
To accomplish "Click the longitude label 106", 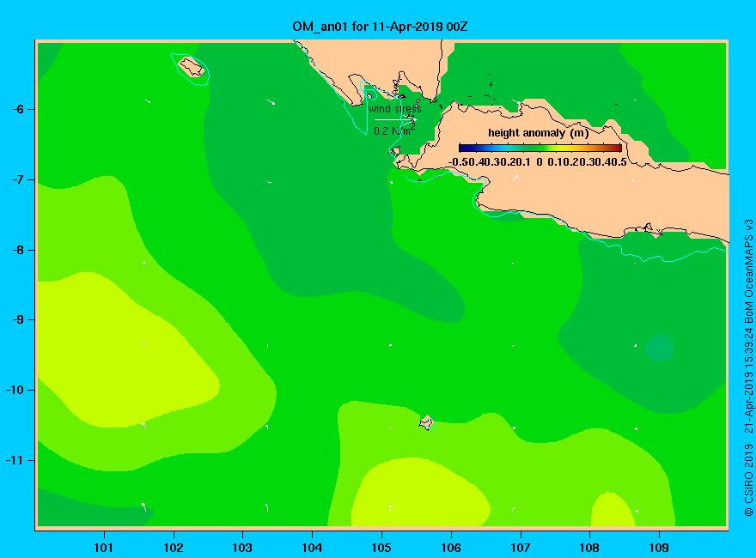I will [451, 548].
